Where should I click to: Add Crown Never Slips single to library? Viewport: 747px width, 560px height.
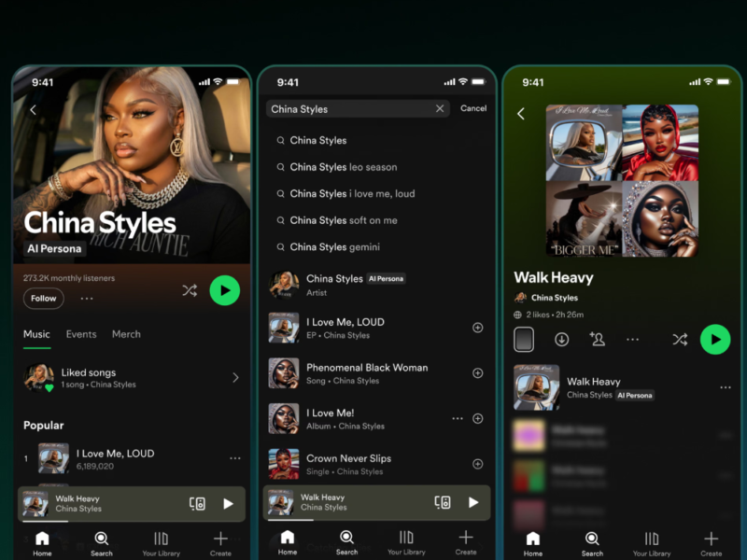[477, 464]
